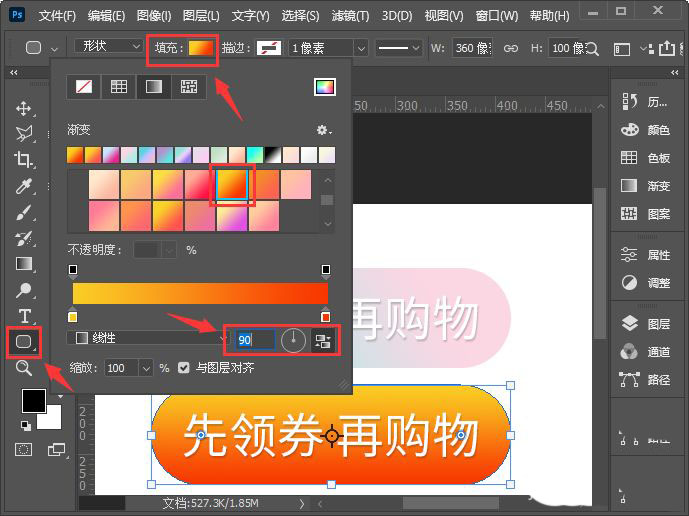Image resolution: width=689 pixels, height=516 pixels.
Task: Select the Rounded Rectangle shape tool
Action: click(x=24, y=342)
